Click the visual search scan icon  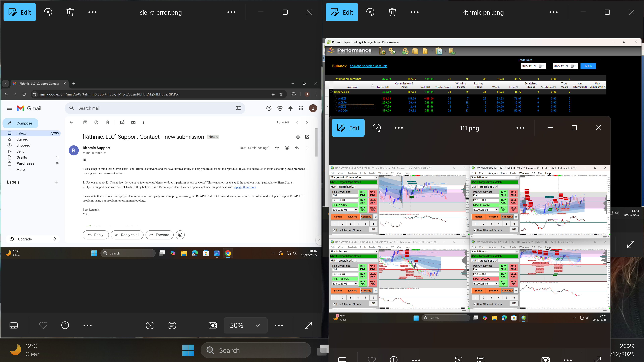(150, 325)
